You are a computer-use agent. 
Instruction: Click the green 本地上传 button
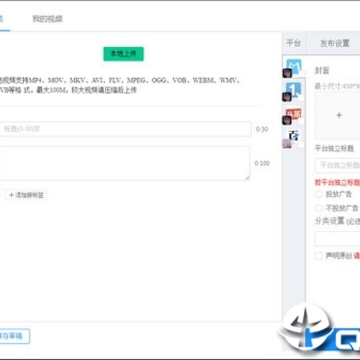click(x=123, y=54)
